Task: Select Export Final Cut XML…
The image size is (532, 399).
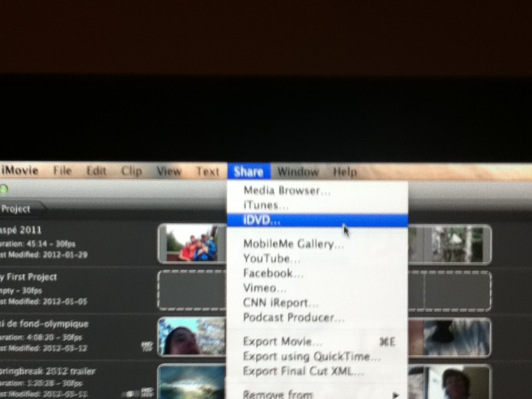Action: point(317,371)
